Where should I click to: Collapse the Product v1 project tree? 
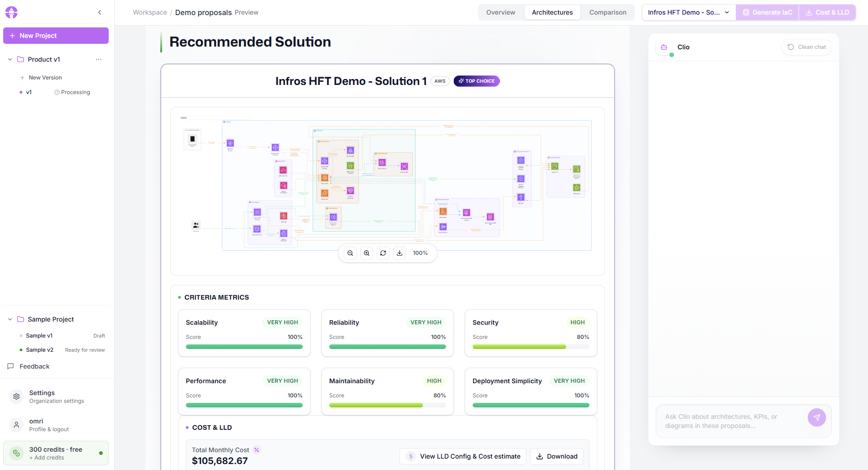point(10,59)
